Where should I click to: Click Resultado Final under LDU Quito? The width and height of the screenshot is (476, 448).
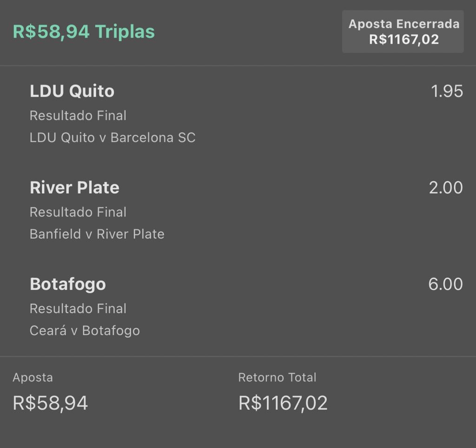(78, 115)
